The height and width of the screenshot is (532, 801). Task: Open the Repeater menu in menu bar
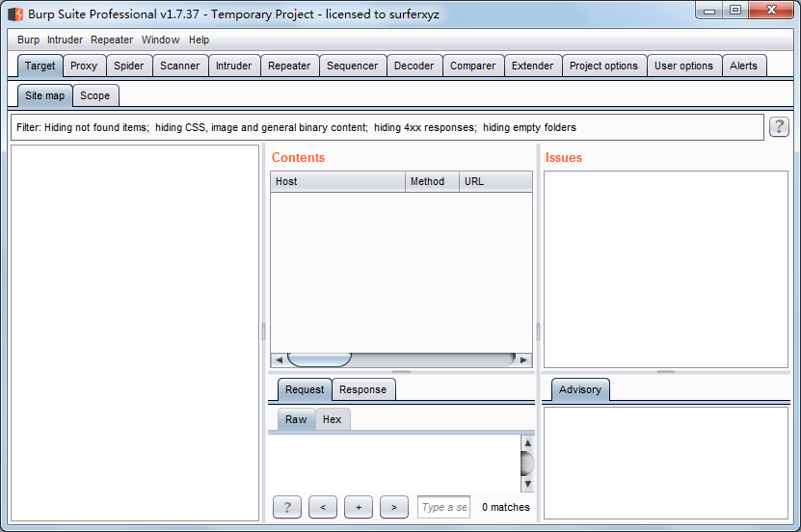click(x=112, y=40)
